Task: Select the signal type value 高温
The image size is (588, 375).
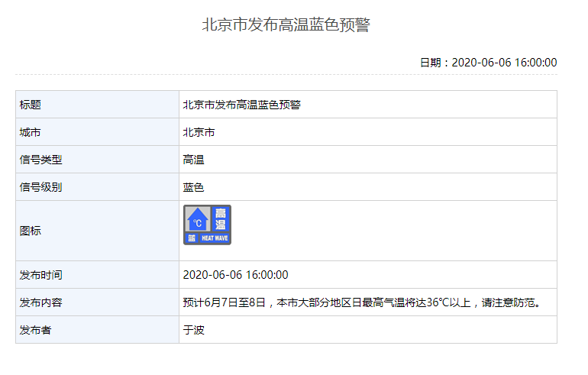Action: pyautogui.click(x=193, y=160)
